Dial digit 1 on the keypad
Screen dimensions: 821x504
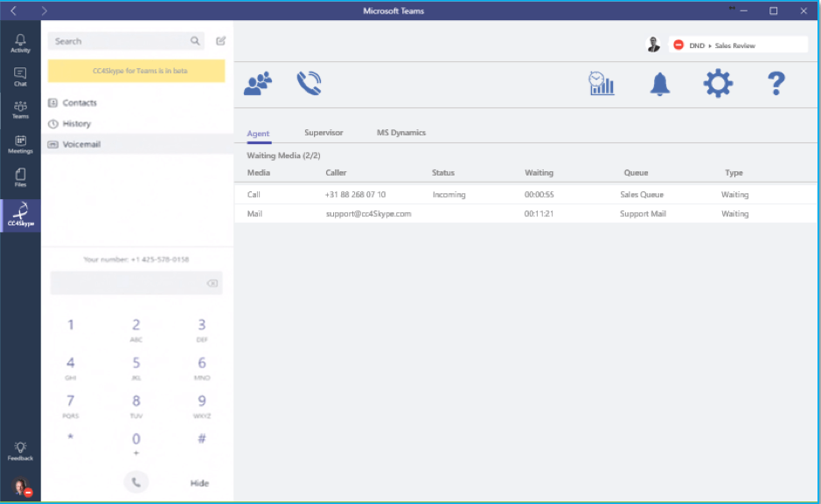point(71,325)
